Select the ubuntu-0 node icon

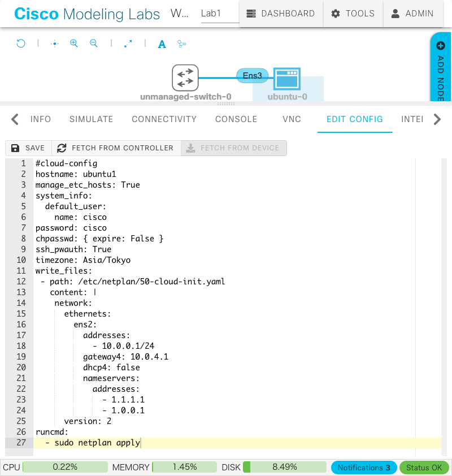tap(287, 79)
